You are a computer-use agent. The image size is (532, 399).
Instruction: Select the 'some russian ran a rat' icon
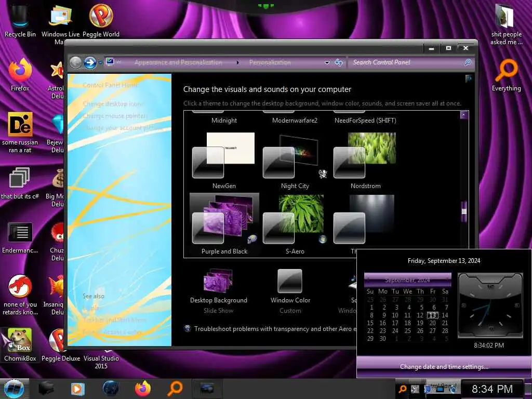click(20, 132)
